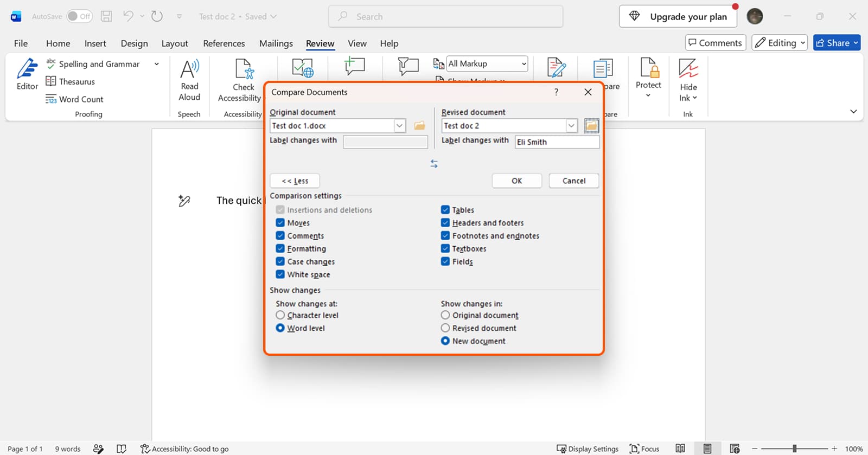
Task: Collapse the ribbon with chevron
Action: 853,111
